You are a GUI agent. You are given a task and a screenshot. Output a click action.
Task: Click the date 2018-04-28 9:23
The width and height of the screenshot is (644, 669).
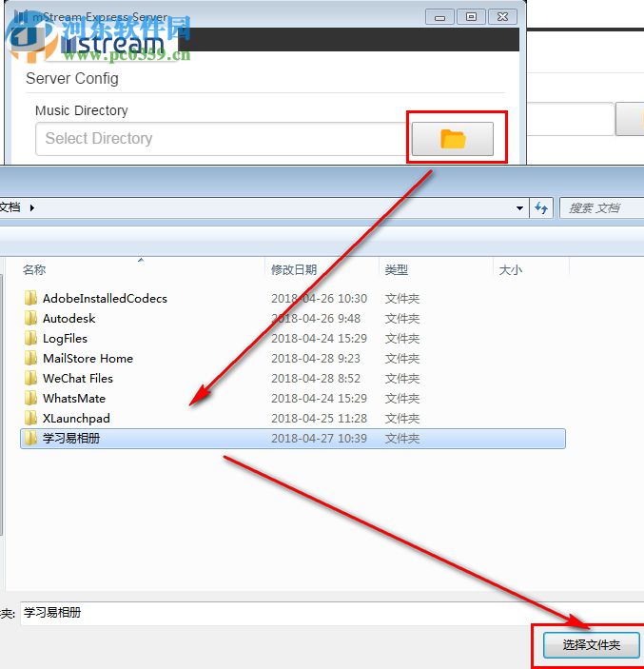coord(316,359)
